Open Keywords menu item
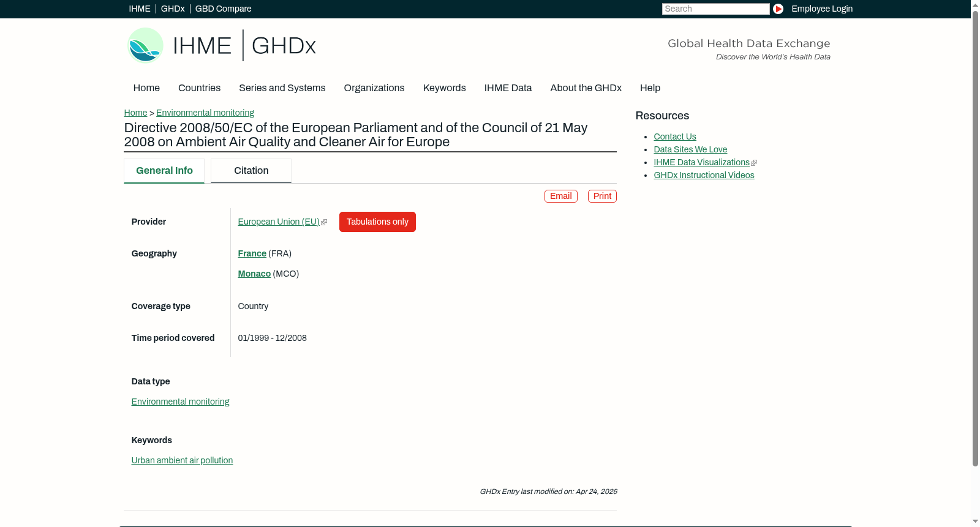 (445, 88)
